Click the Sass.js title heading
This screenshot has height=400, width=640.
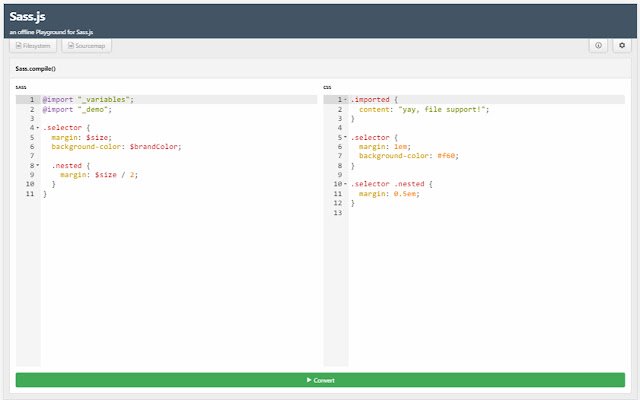27,16
